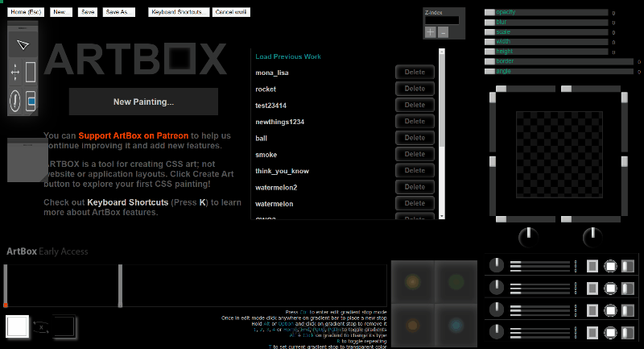Screen dimensions: 644x349
Task: Load the newthings1234 painting
Action: pos(279,122)
